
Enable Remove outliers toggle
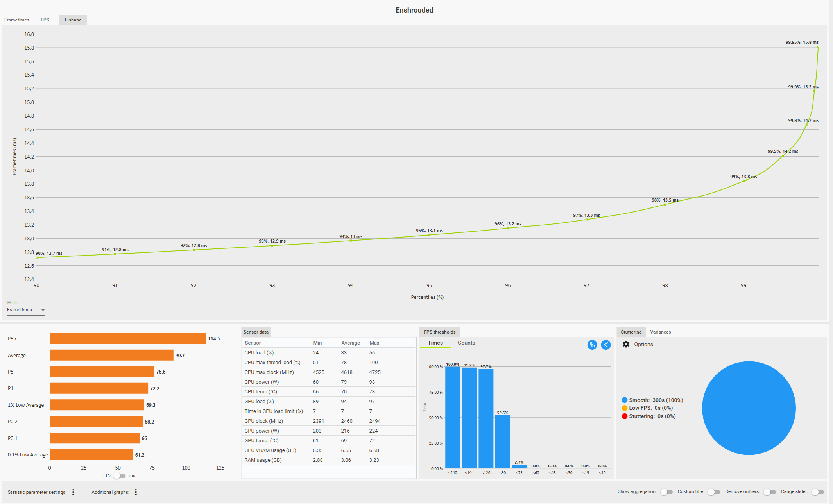(x=769, y=492)
